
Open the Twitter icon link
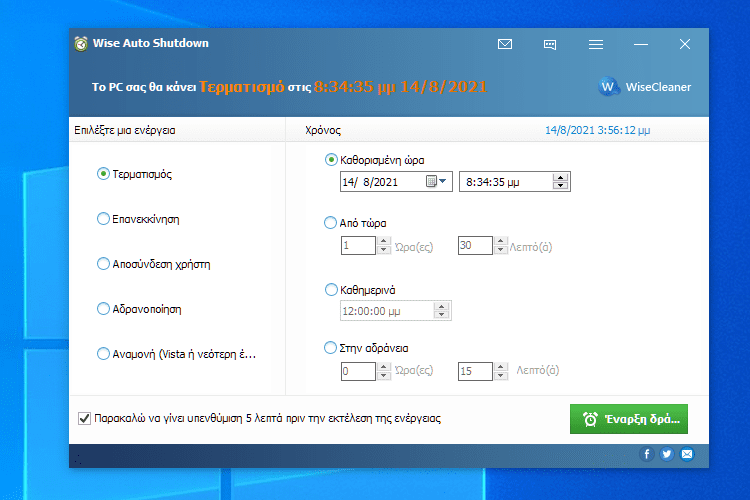667,454
